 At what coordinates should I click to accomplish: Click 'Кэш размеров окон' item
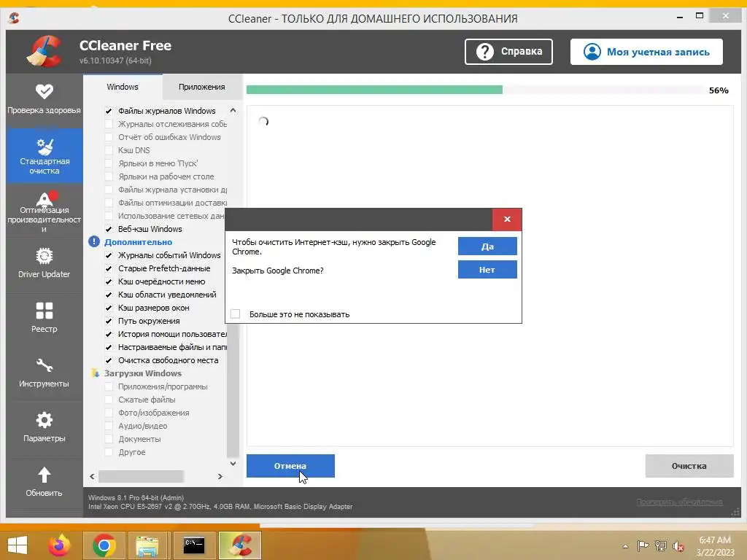pos(154,308)
